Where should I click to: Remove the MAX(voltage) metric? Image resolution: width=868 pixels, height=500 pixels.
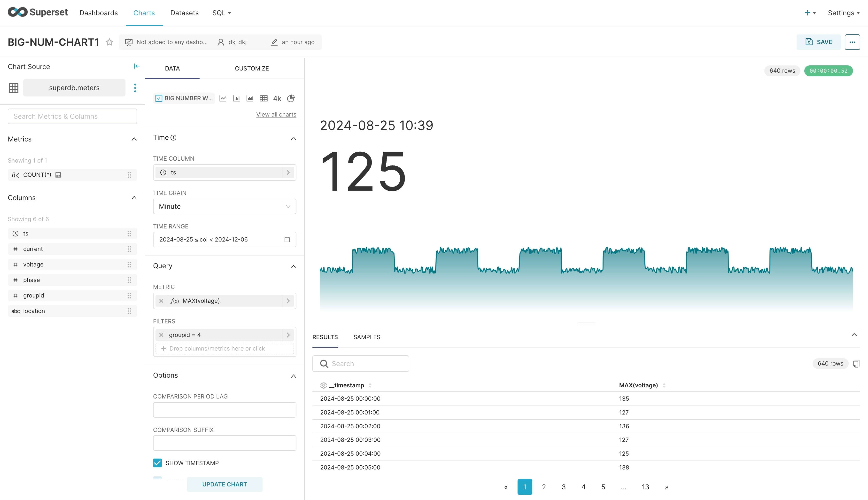click(x=161, y=301)
